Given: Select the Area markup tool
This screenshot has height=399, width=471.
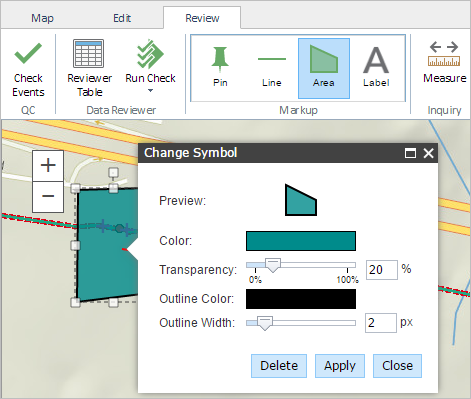Looking at the screenshot, I should pos(324,68).
